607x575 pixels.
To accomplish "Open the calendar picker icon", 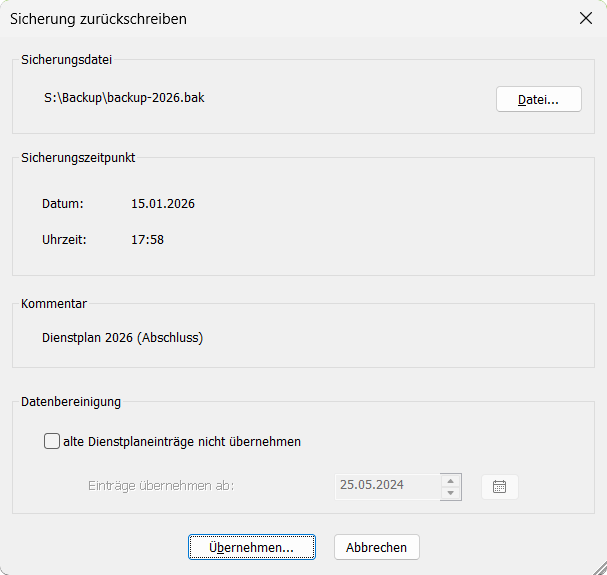I will [499, 487].
